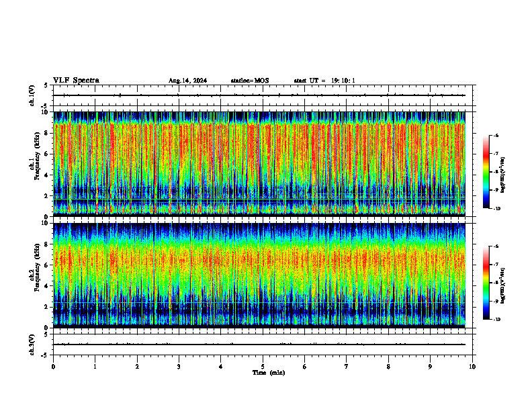Image resolution: width=532 pixels, height=411 pixels.
Task: Click the ch.1 spectrogram panel
Action: click(259, 164)
